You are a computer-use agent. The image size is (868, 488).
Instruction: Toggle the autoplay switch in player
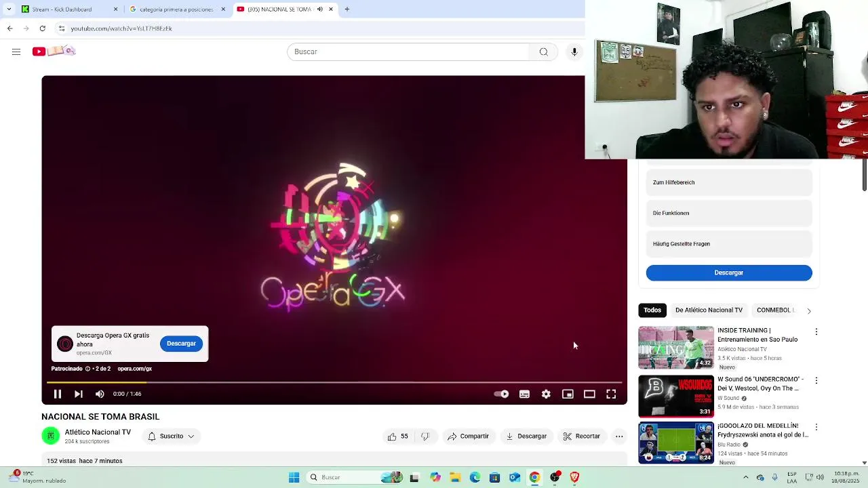(x=502, y=394)
